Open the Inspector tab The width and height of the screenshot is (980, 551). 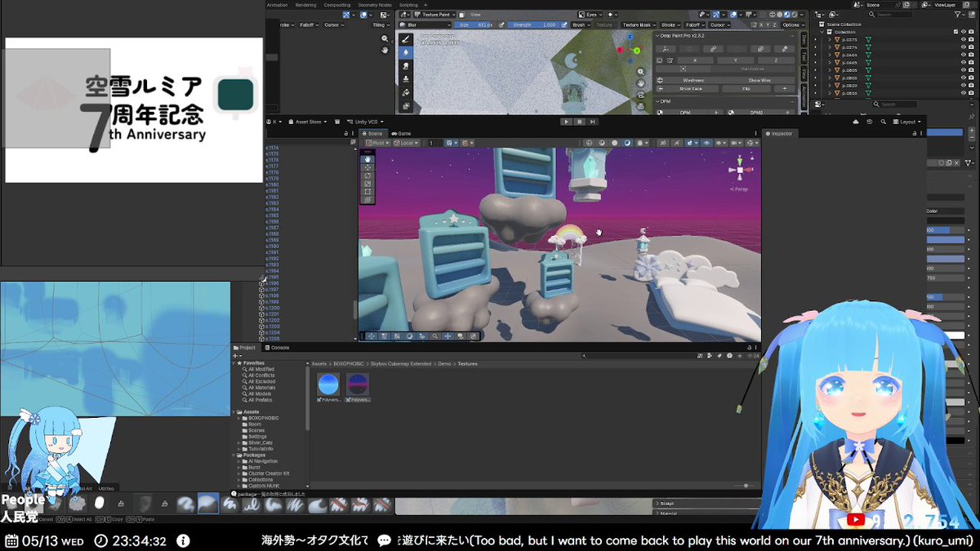pos(779,133)
